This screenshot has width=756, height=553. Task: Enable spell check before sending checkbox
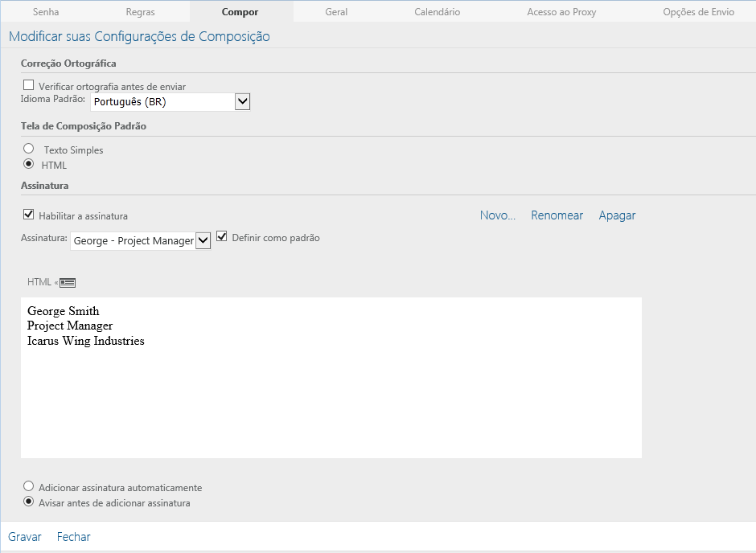pyautogui.click(x=29, y=85)
